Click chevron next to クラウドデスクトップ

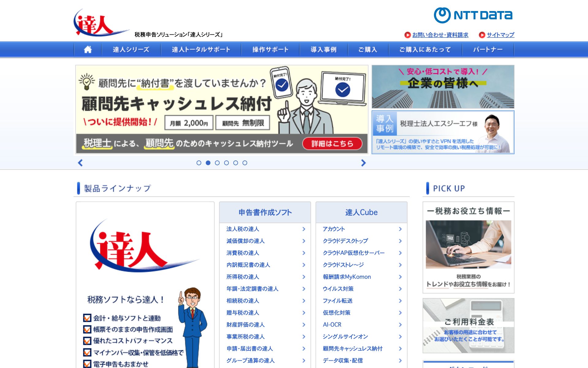(x=400, y=241)
